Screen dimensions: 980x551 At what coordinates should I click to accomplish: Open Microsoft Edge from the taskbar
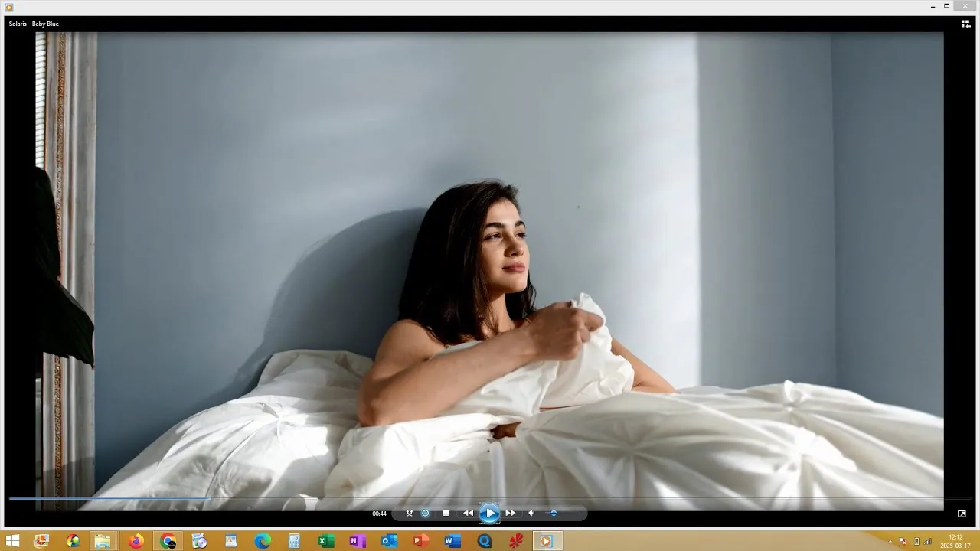(x=263, y=541)
